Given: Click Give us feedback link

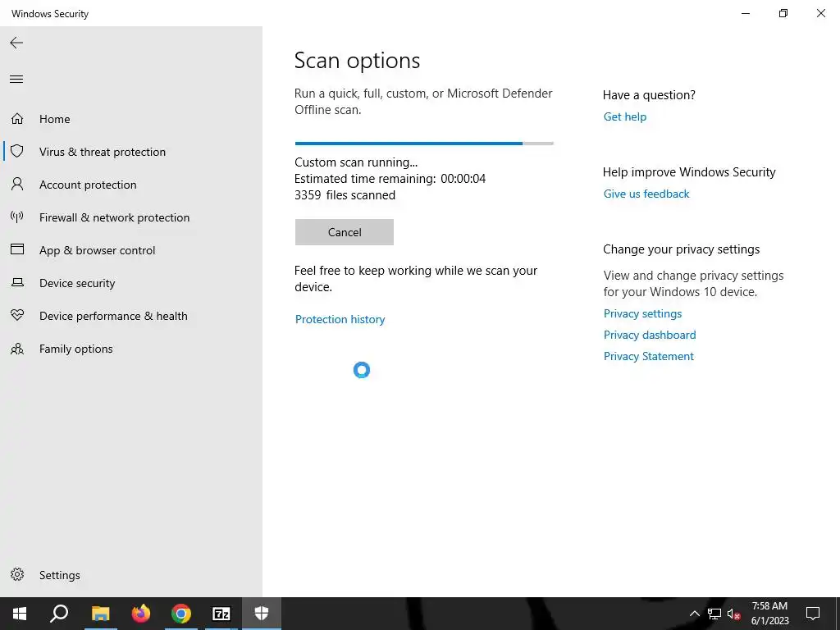Looking at the screenshot, I should pos(646,194).
